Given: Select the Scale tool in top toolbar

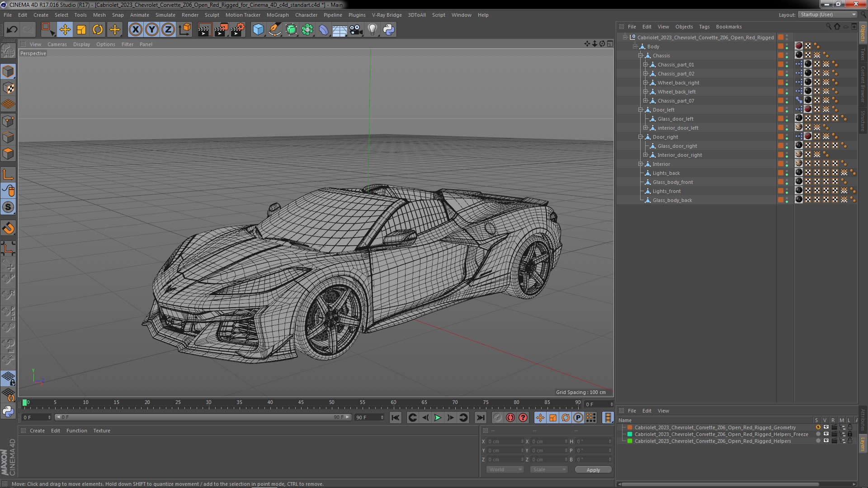Looking at the screenshot, I should coord(81,30).
